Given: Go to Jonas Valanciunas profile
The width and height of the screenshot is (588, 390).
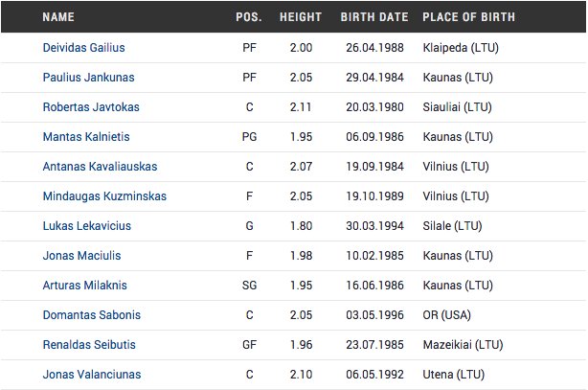Looking at the screenshot, I should pos(92,374).
